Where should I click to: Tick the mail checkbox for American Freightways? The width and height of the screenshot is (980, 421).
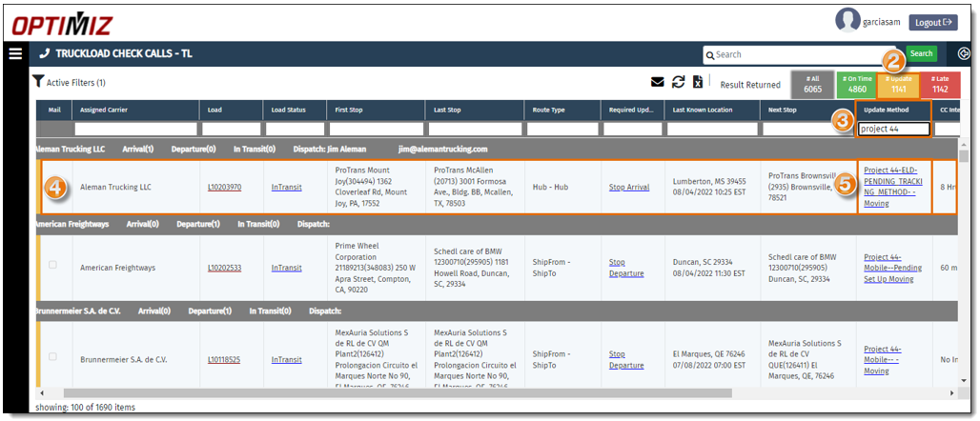(x=52, y=265)
